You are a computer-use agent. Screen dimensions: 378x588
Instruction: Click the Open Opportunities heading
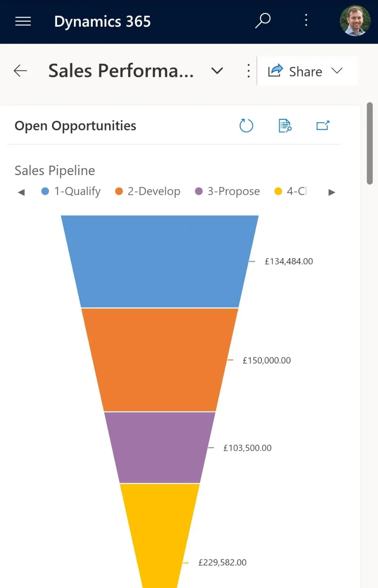75,126
